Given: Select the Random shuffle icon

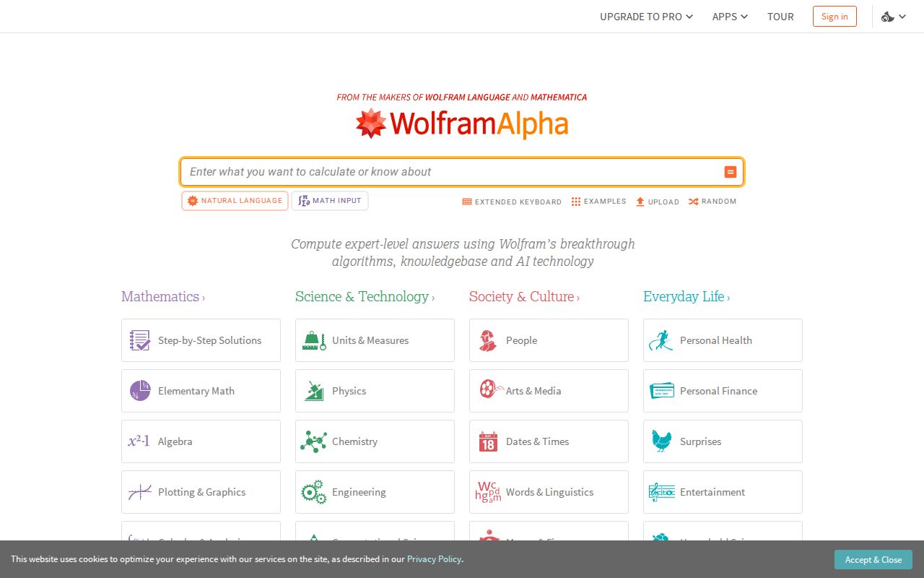Looking at the screenshot, I should coord(694,202).
